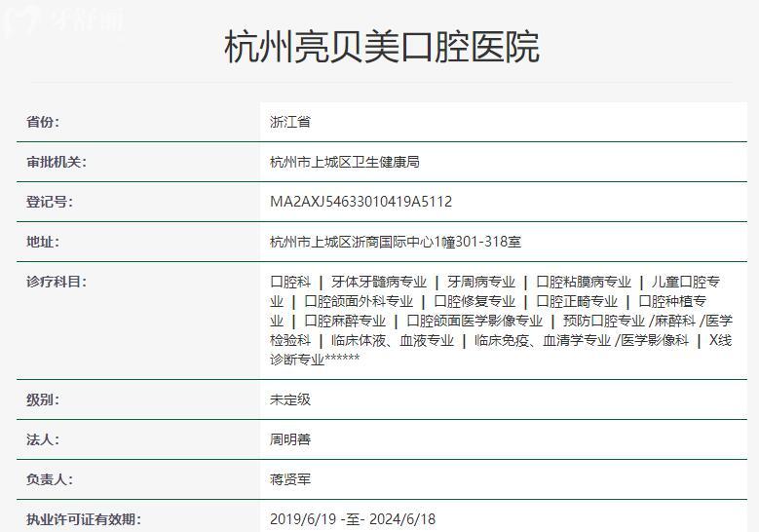
Task: Click 口腔正畸专业 entry
Action: 577,301
